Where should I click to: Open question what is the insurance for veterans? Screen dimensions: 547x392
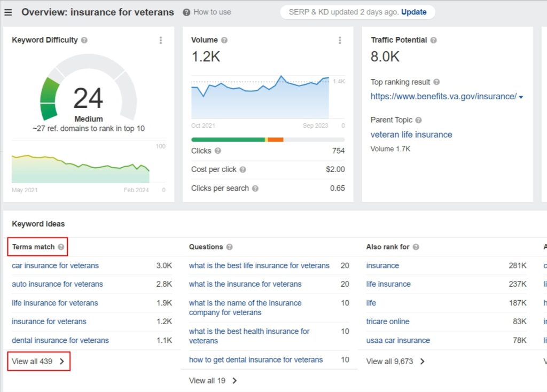point(245,284)
